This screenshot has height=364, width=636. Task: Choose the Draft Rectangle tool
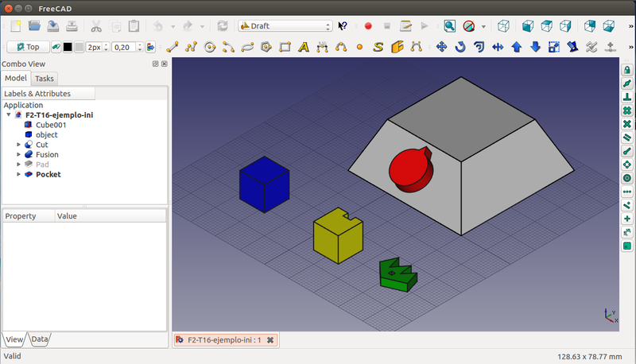click(285, 47)
